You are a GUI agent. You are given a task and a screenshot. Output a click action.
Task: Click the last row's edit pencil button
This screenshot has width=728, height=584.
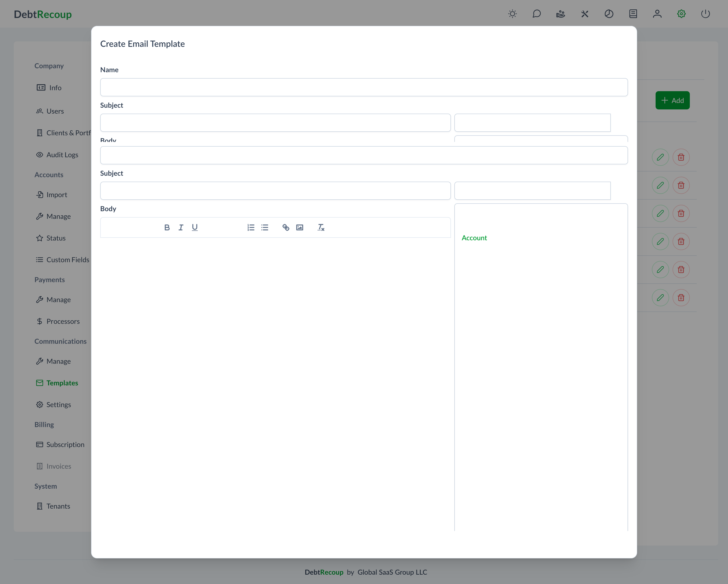(660, 298)
